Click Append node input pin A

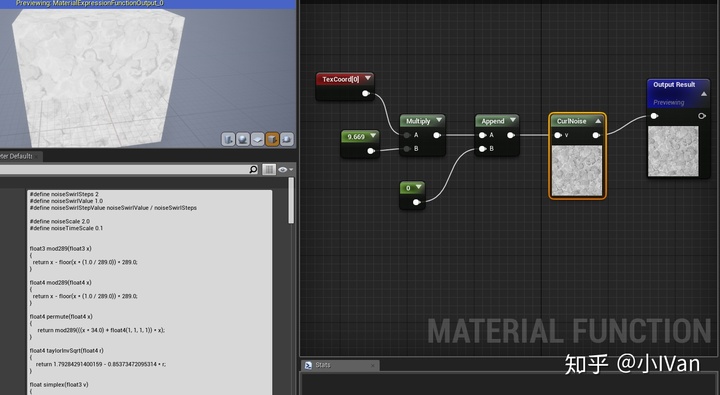pos(482,135)
